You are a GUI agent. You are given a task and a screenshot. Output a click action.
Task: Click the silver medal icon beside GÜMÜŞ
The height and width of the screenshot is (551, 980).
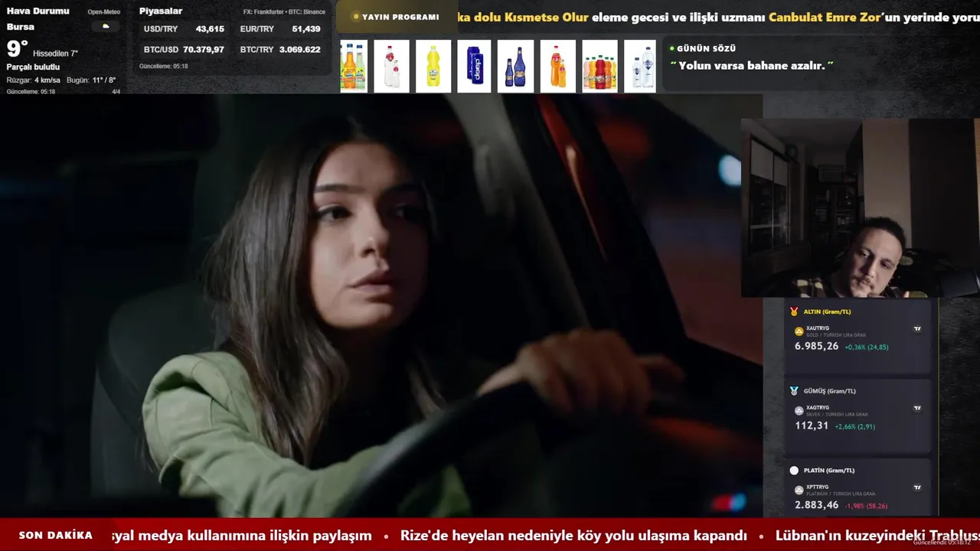(794, 391)
